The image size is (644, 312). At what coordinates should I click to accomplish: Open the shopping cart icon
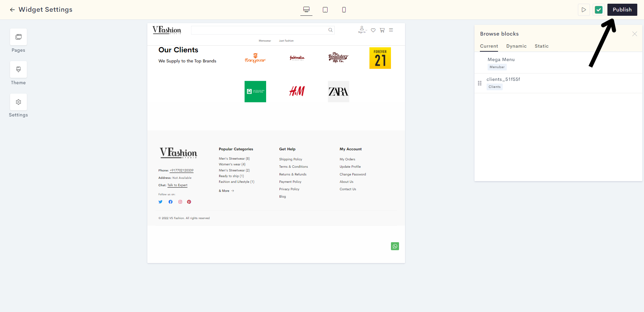pos(382,30)
